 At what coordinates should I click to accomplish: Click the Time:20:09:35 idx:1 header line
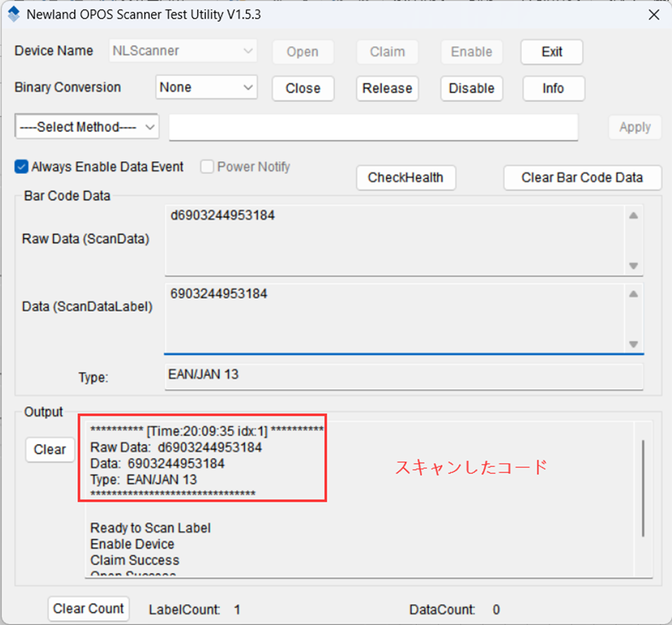pyautogui.click(x=207, y=431)
